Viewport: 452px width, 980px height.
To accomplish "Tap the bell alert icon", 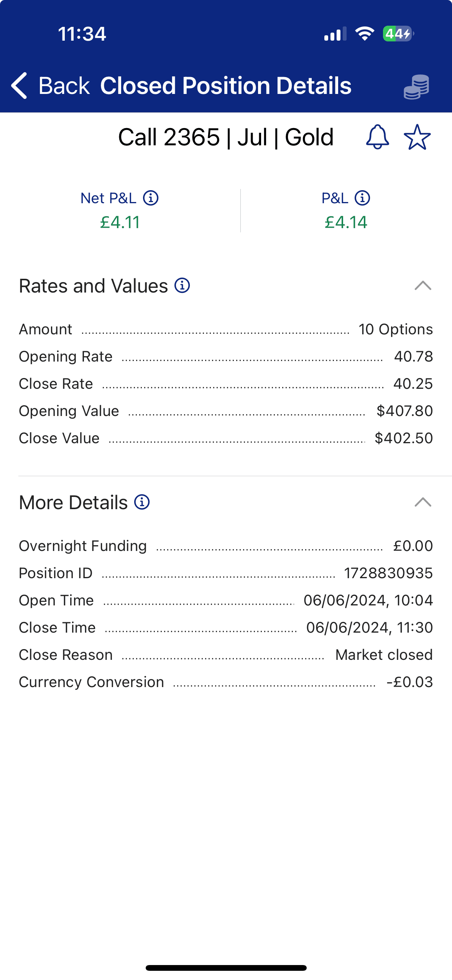I will [x=378, y=137].
